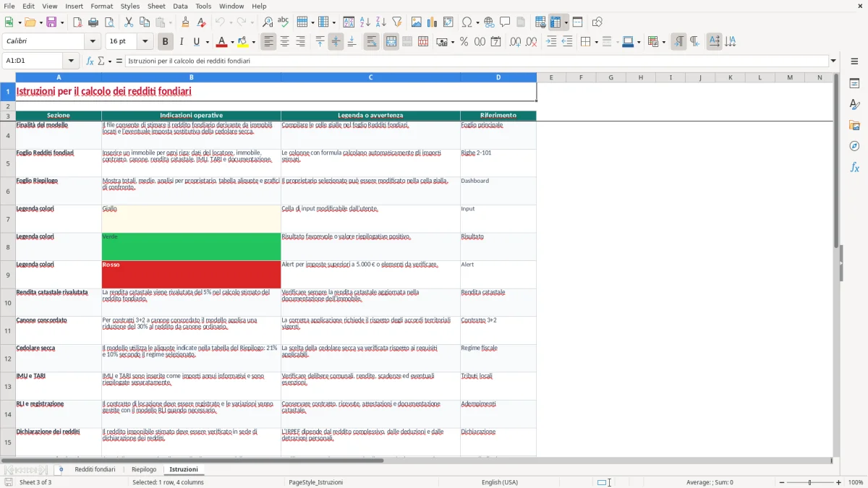Click the Cut scissors icon
Viewport: 868px width, 488px height.
point(129,22)
